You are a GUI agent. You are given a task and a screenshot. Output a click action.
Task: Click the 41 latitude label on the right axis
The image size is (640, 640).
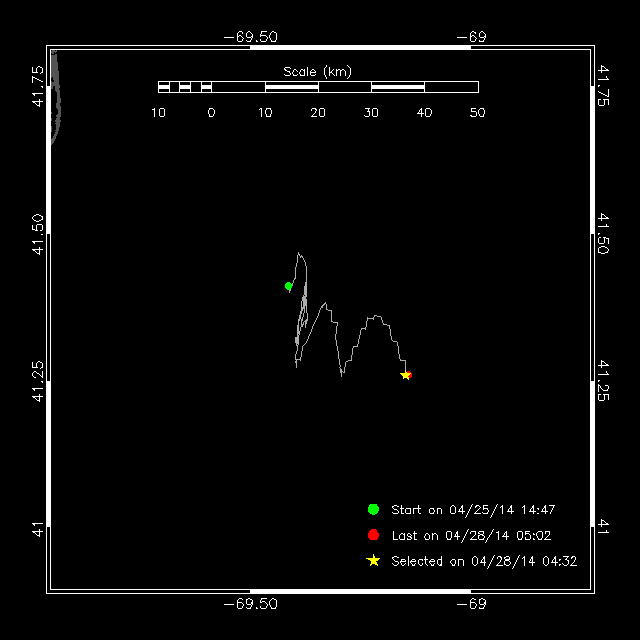click(x=603, y=525)
